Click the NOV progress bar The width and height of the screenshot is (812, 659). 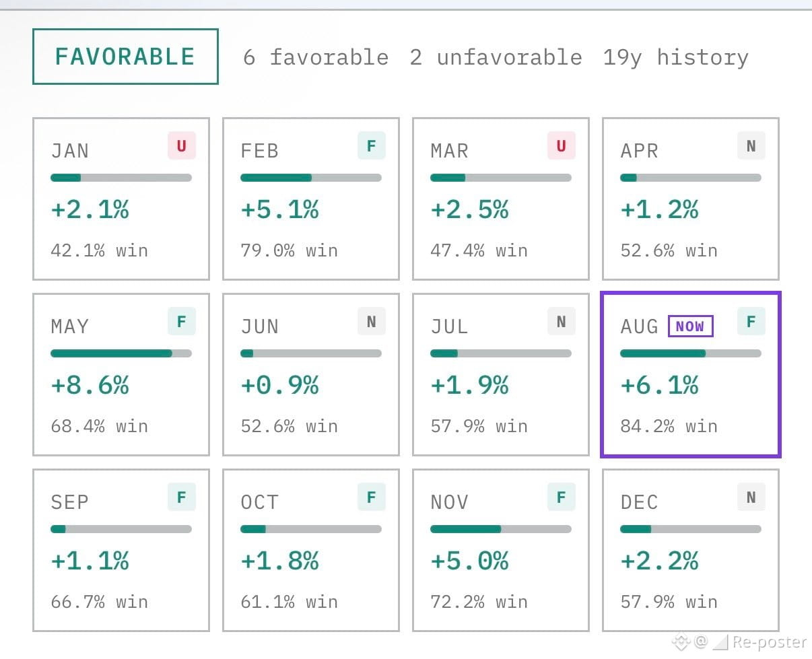pos(501,529)
